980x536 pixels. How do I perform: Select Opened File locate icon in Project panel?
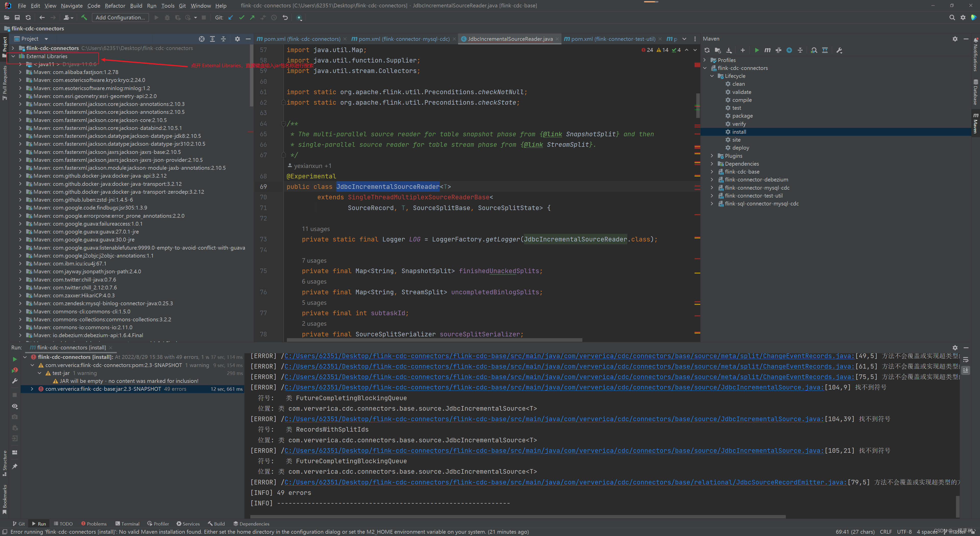point(202,39)
